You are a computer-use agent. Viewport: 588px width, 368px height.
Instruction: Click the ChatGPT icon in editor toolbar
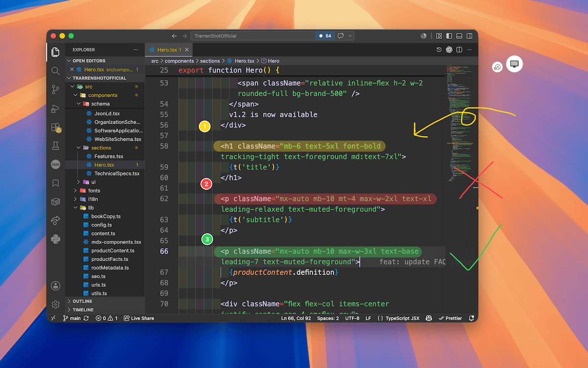point(449,50)
